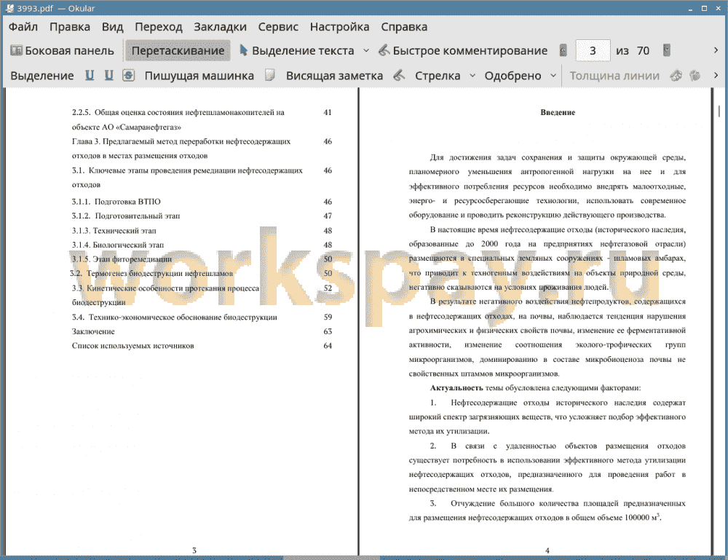
Task: Open the Сервис menu
Action: pos(278,27)
